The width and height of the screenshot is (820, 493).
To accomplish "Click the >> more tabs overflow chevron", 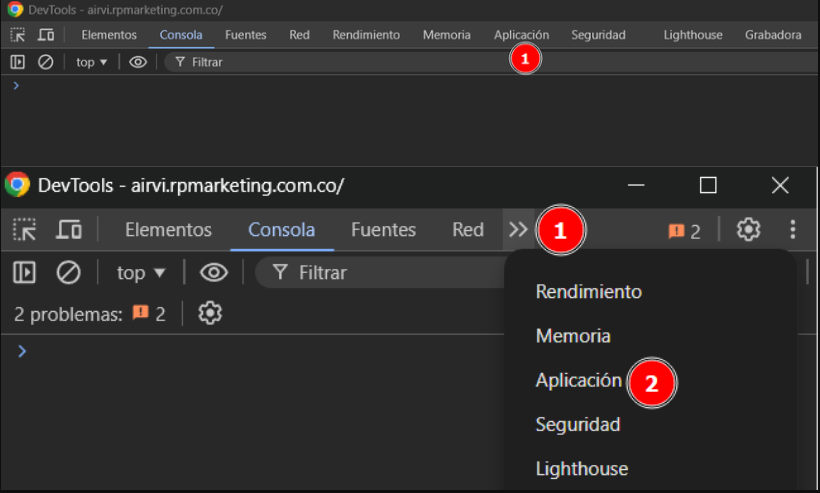I will coord(517,230).
